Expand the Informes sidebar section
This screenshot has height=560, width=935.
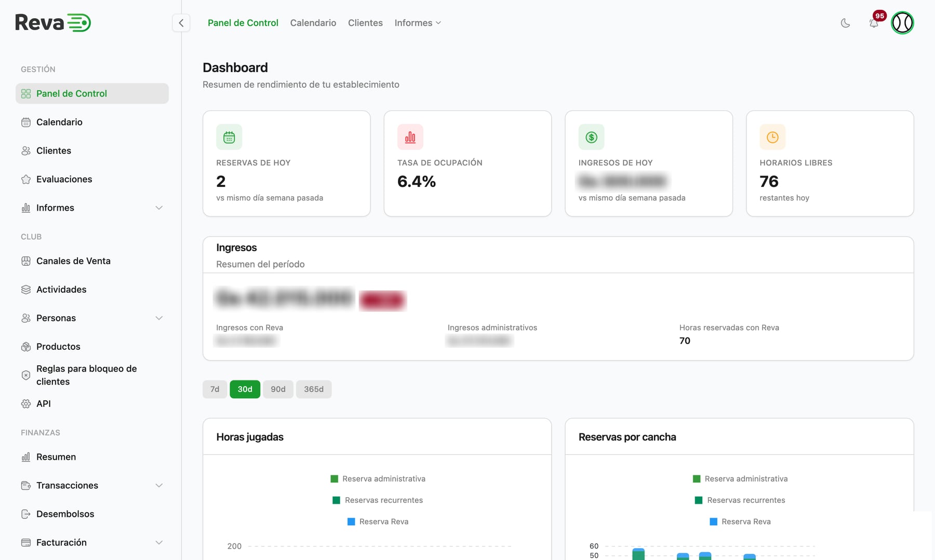(x=159, y=208)
